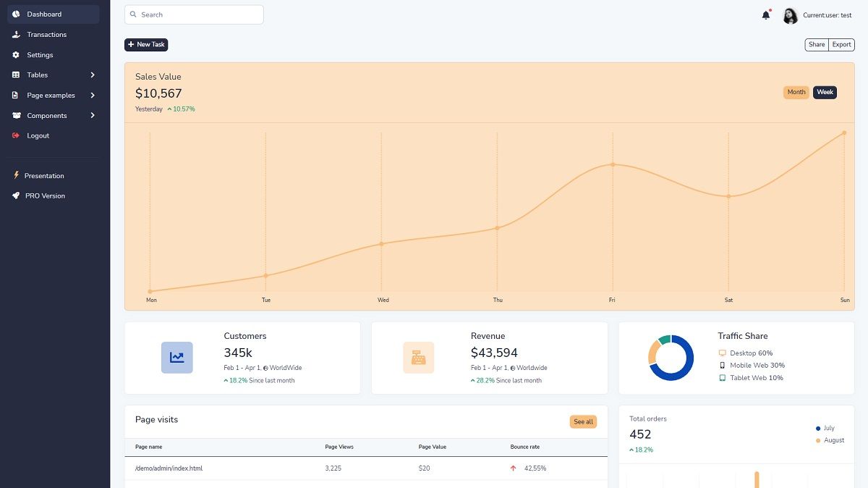Click the New Task button

pyautogui.click(x=145, y=44)
